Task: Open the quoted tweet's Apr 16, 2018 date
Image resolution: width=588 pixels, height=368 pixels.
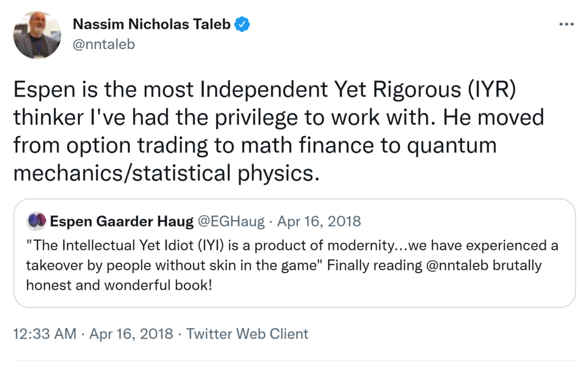Action: (320, 221)
